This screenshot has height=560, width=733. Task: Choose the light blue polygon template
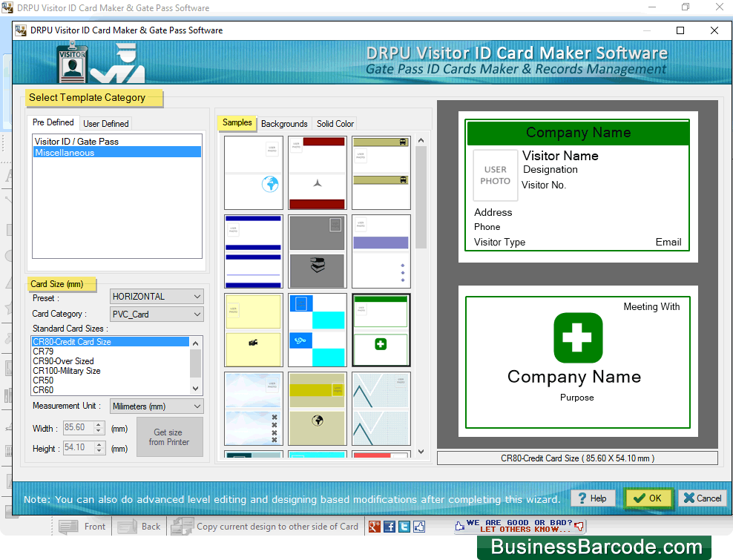point(254,409)
